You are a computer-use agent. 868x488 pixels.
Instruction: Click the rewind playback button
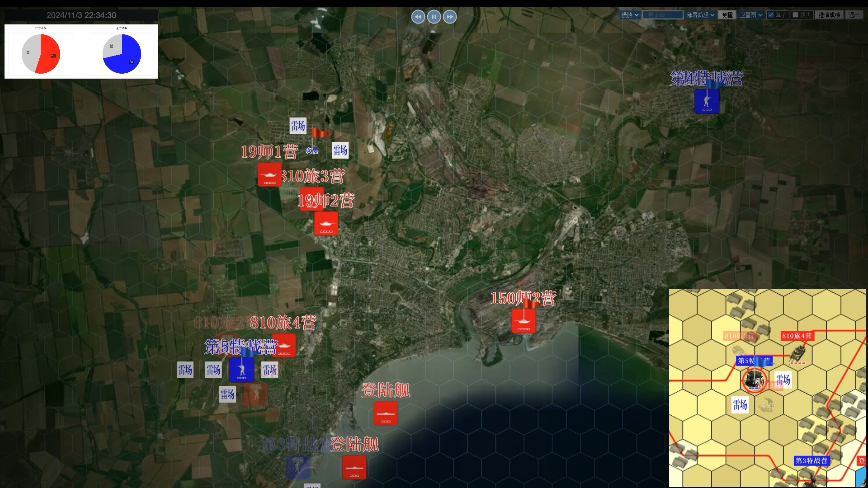click(x=418, y=17)
